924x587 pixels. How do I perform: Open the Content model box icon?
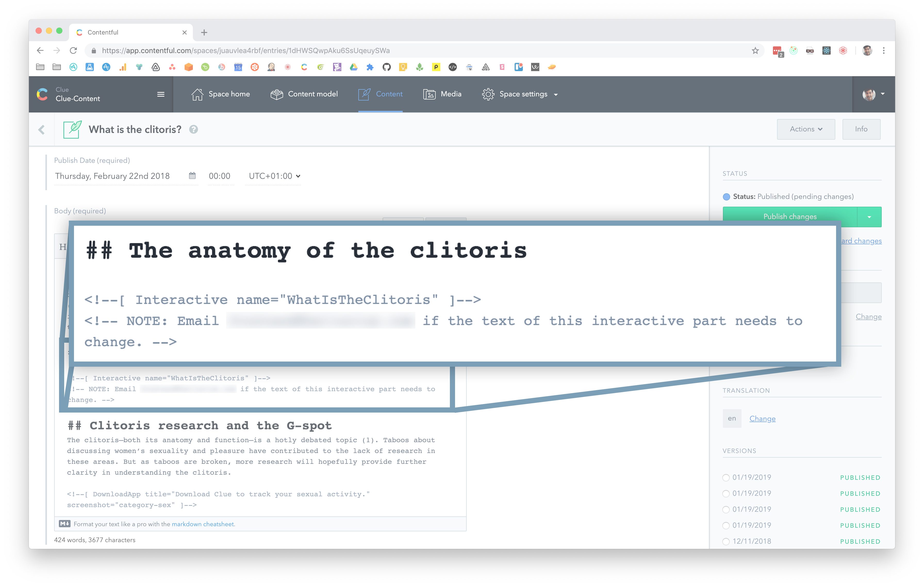276,94
